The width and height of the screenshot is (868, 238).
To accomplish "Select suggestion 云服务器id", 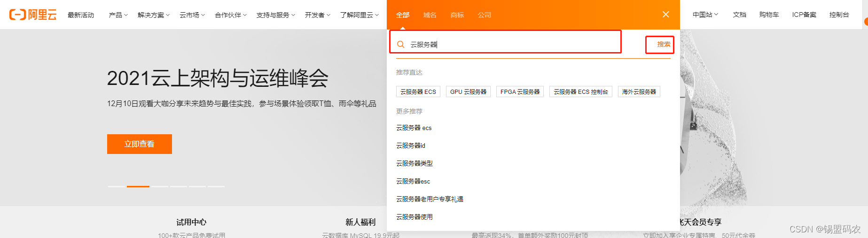I will click(x=411, y=146).
